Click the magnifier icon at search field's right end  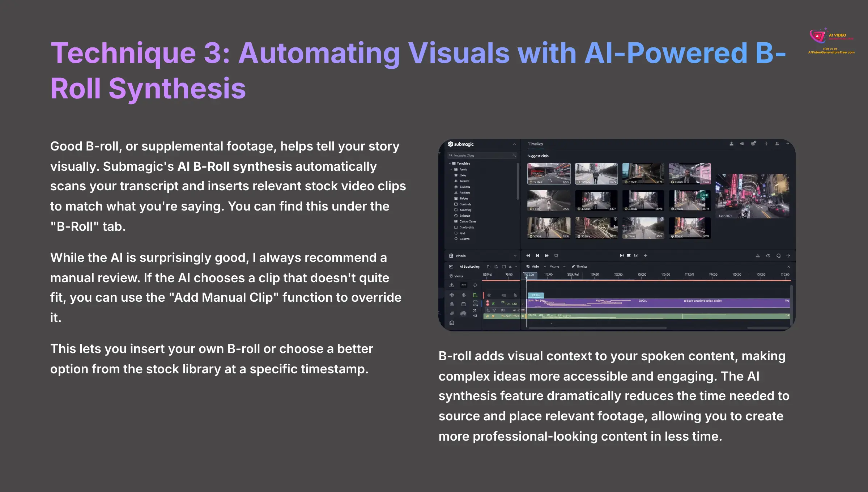pos(514,155)
